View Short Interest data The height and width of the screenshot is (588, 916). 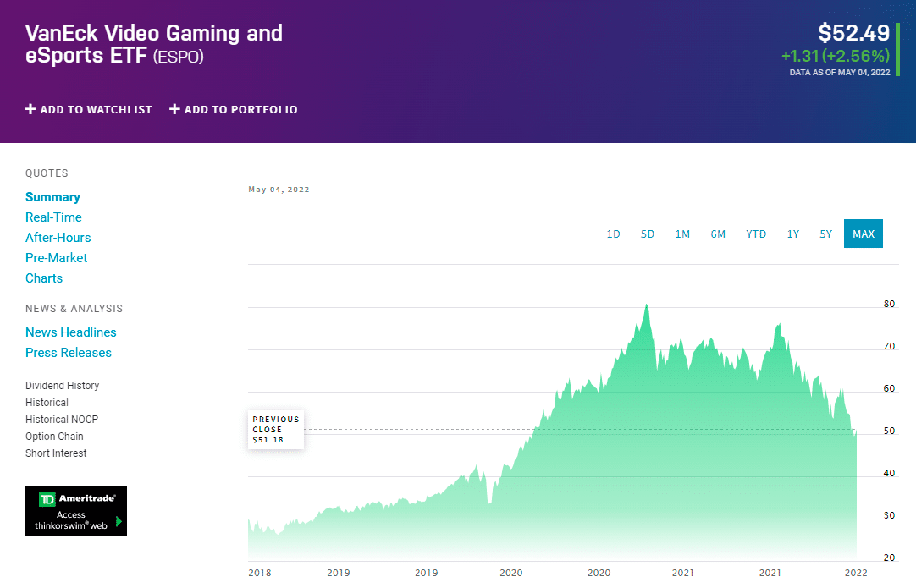[56, 453]
